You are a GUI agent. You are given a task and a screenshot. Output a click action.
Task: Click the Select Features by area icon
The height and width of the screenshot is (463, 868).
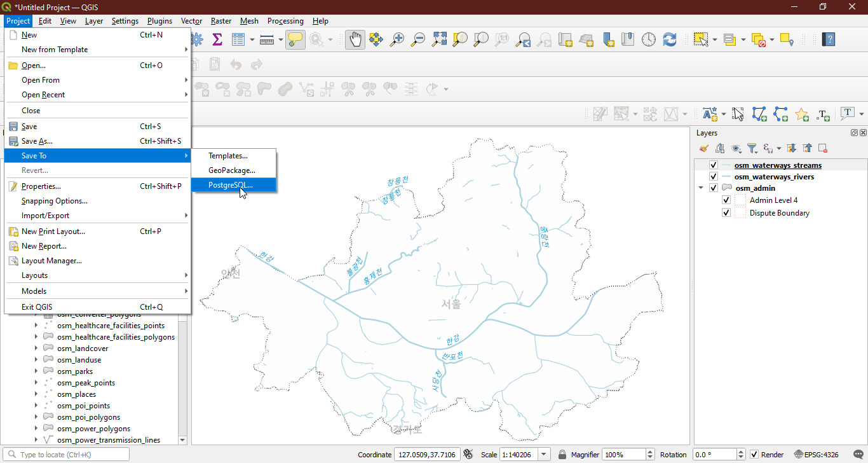(x=701, y=39)
